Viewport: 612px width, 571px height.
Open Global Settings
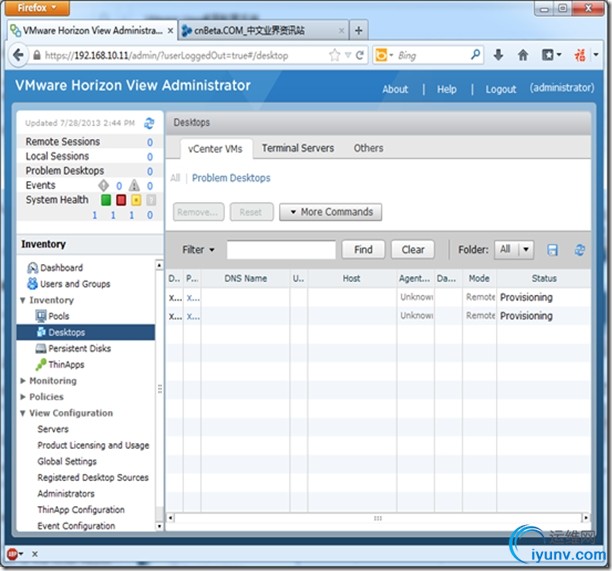67,461
